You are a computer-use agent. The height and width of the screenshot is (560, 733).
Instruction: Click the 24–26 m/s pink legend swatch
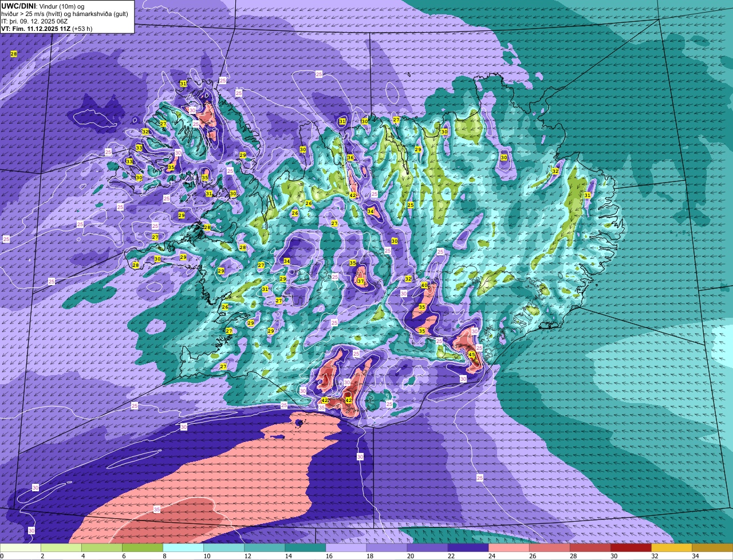(509, 548)
